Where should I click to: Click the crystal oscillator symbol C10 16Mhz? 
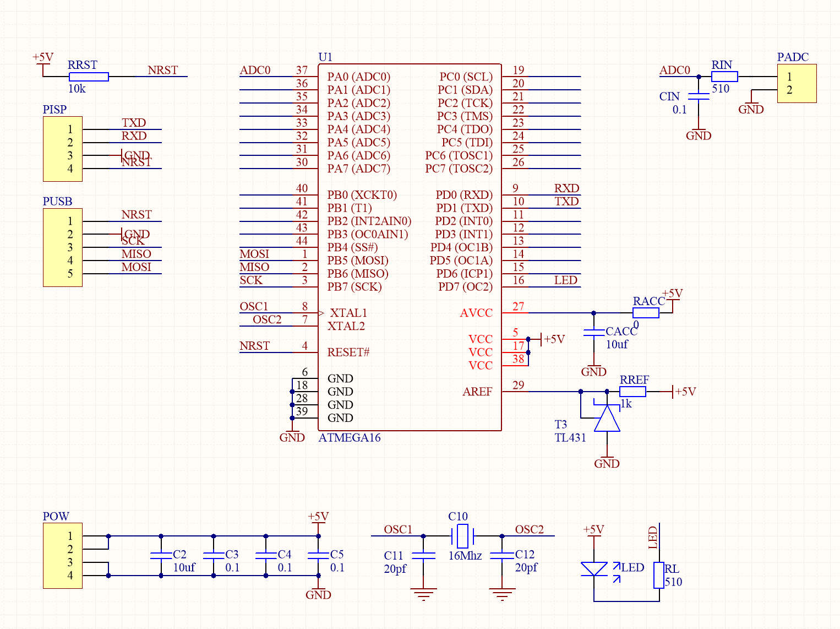(461, 535)
